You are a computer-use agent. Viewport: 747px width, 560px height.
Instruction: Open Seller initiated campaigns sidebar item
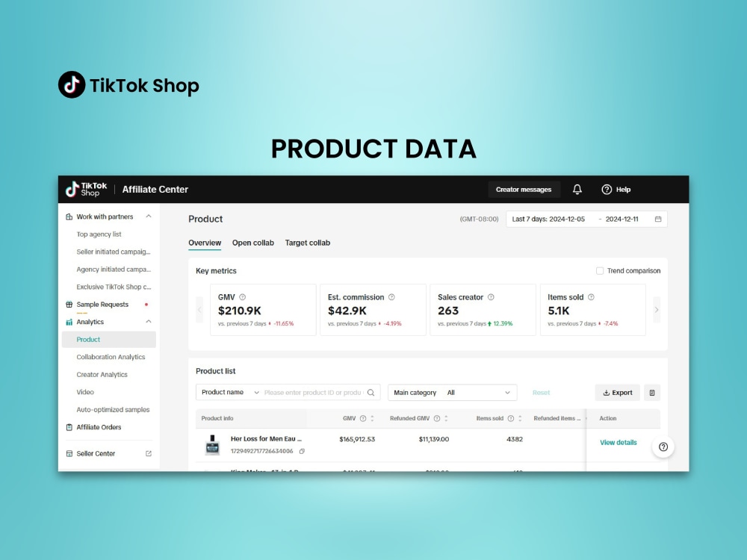coord(114,252)
